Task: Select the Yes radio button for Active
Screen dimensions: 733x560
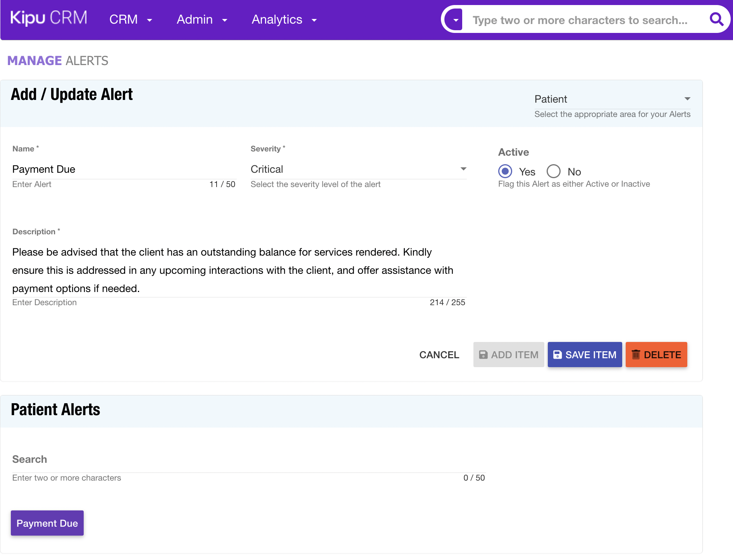Action: 505,171
